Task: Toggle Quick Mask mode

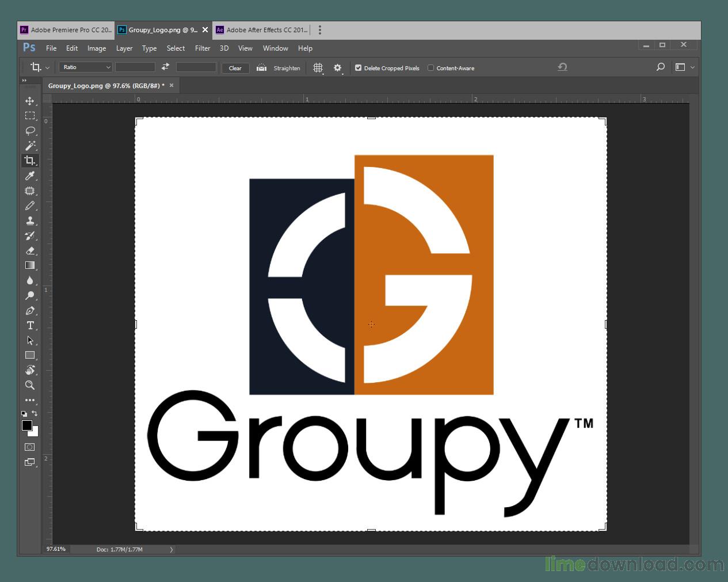Action: coord(30,447)
